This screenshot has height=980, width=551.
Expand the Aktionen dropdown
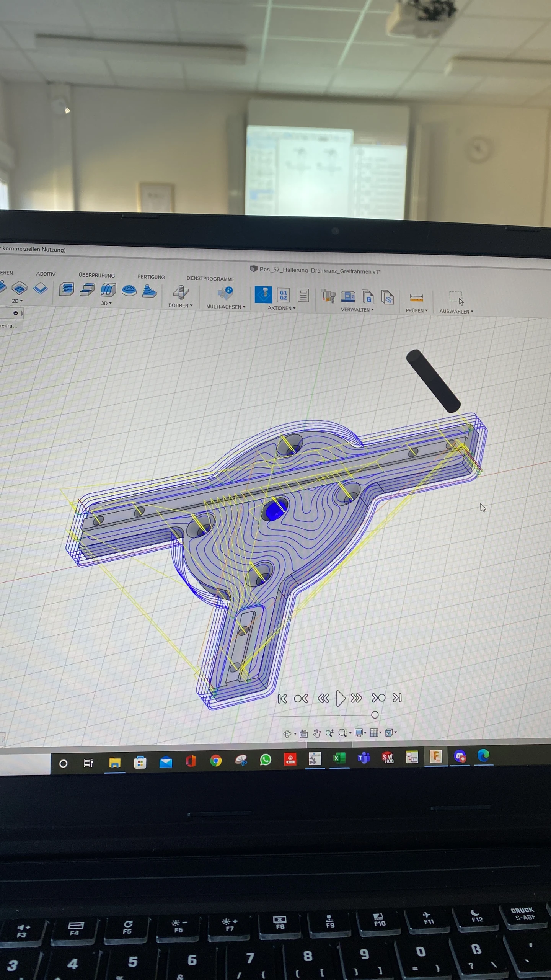coord(282,308)
